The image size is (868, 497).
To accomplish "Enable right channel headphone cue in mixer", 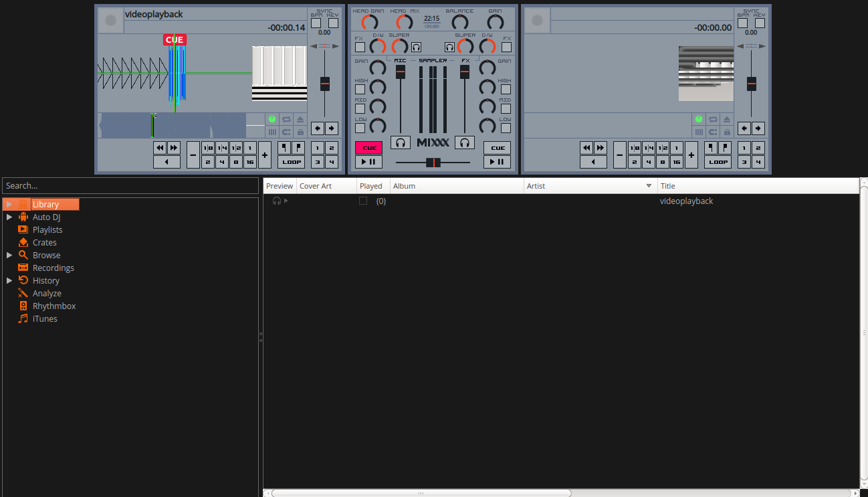I will (x=465, y=142).
